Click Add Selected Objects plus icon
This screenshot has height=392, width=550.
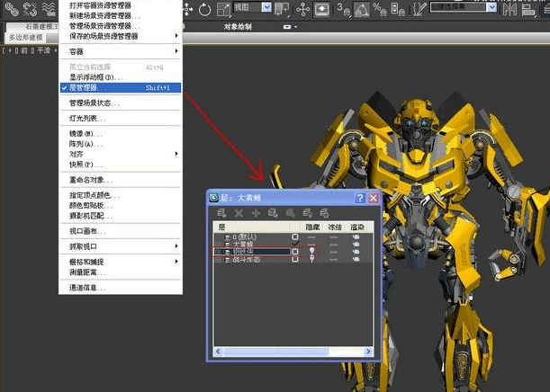tap(256, 213)
